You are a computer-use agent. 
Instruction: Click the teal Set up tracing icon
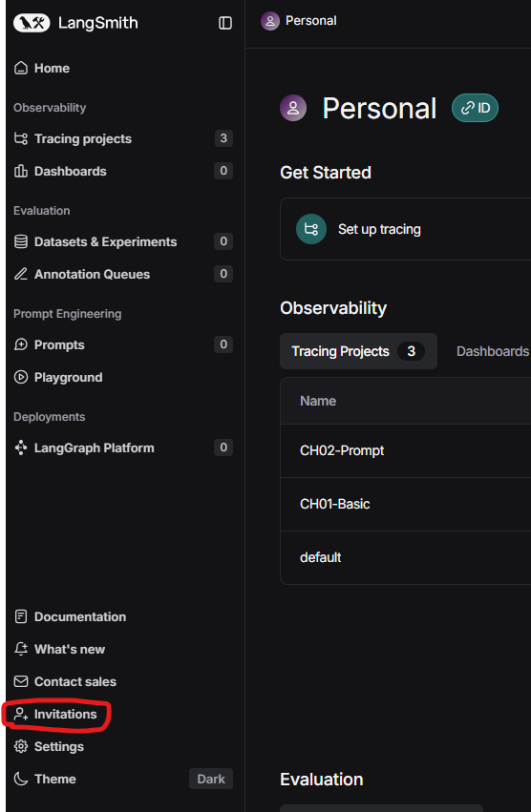tap(311, 229)
